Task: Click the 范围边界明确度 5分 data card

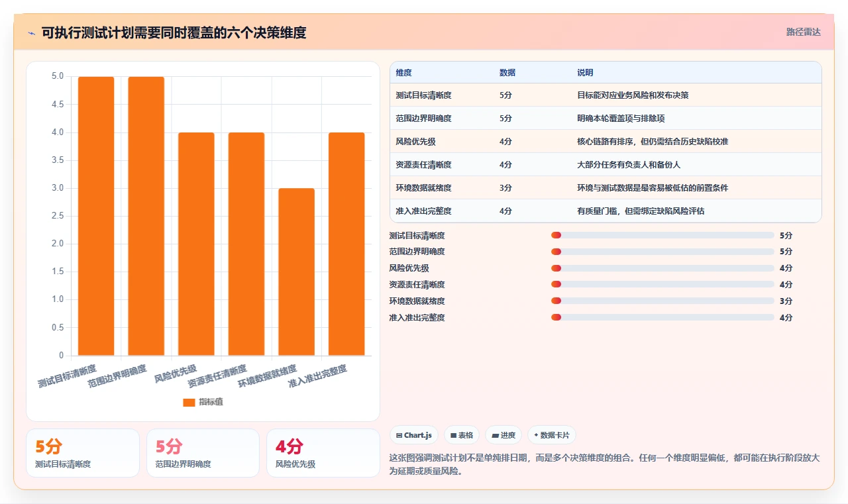Action: [x=203, y=453]
